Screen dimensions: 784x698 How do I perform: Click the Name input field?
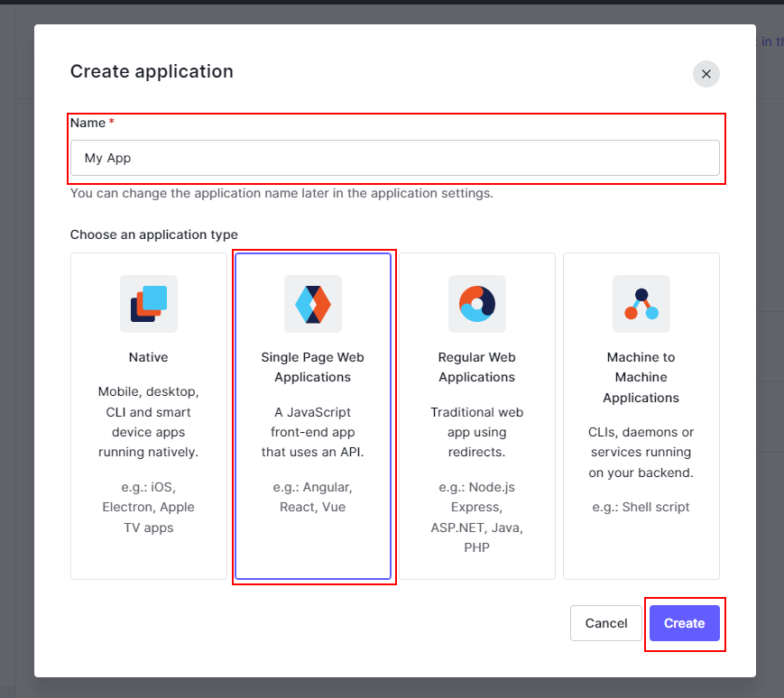coord(394,158)
